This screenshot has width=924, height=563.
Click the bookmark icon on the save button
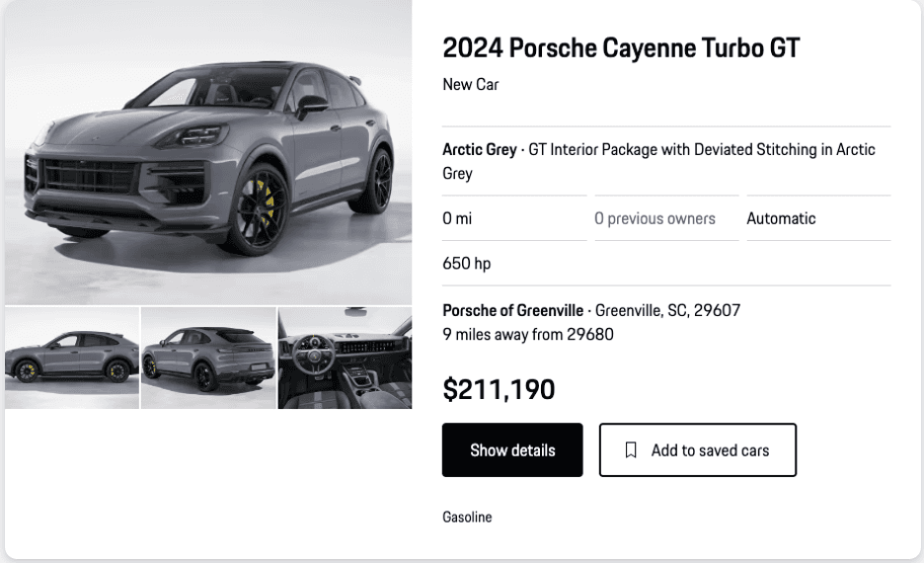[x=631, y=450]
